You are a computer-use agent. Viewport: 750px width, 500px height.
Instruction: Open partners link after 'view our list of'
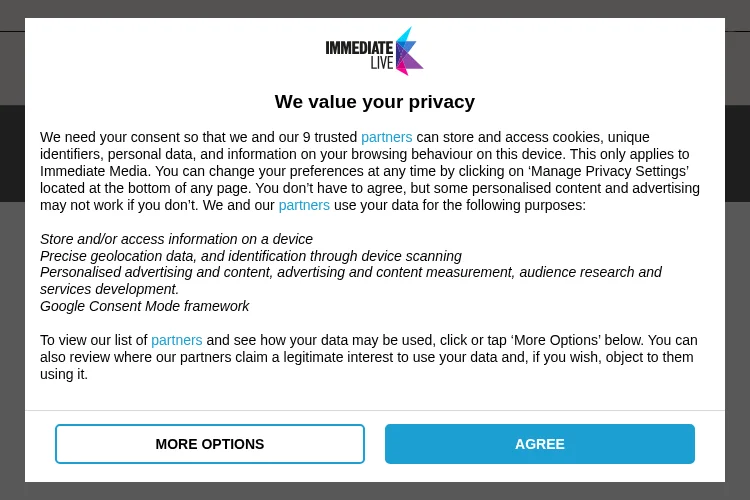176,340
